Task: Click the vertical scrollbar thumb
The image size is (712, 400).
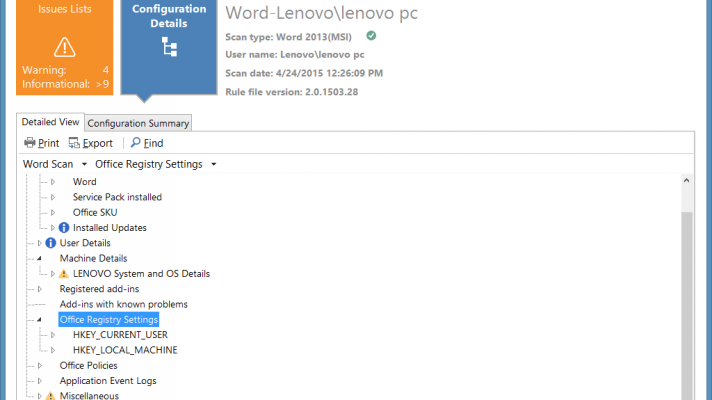Action: click(687, 306)
